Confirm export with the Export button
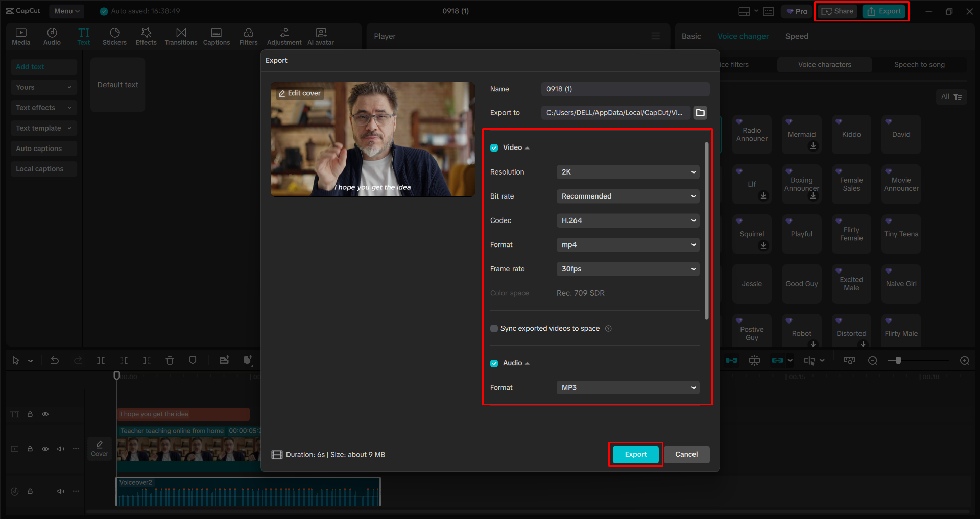 pos(635,454)
